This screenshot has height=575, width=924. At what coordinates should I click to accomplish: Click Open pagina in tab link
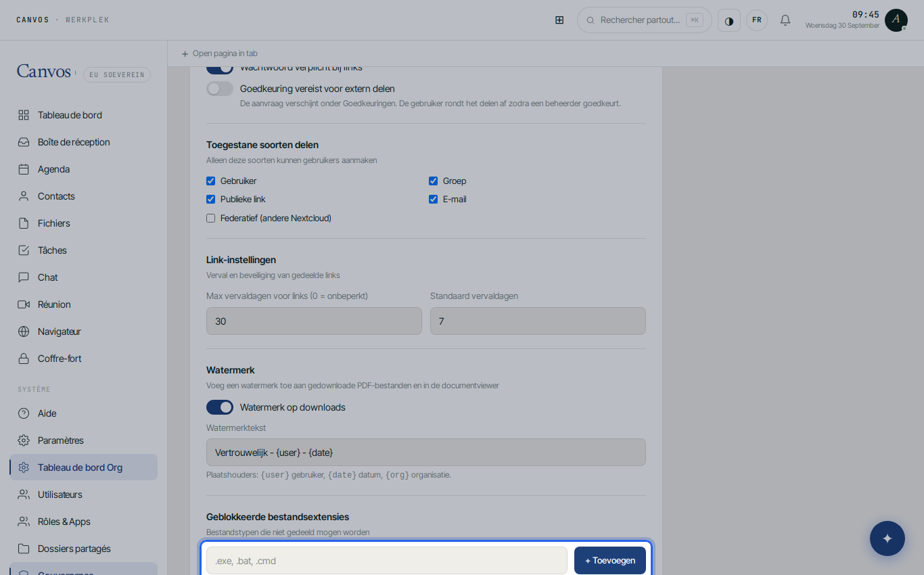coord(220,53)
